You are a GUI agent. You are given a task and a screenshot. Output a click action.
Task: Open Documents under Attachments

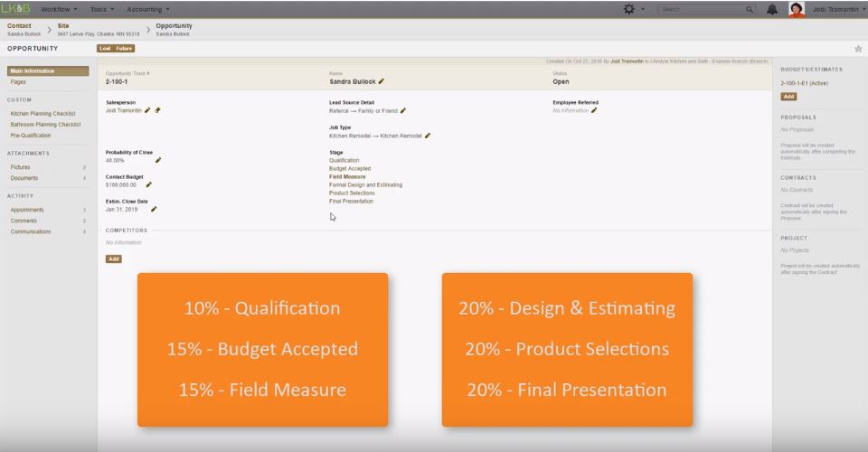pyautogui.click(x=24, y=178)
